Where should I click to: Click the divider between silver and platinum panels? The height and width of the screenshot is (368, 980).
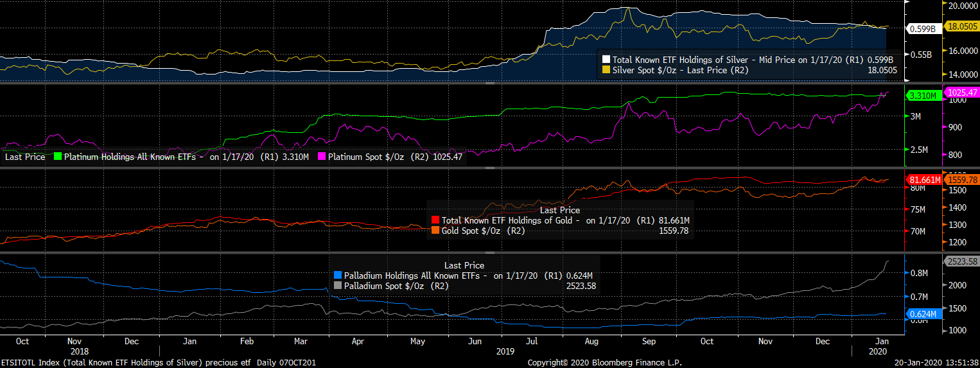[490, 83]
